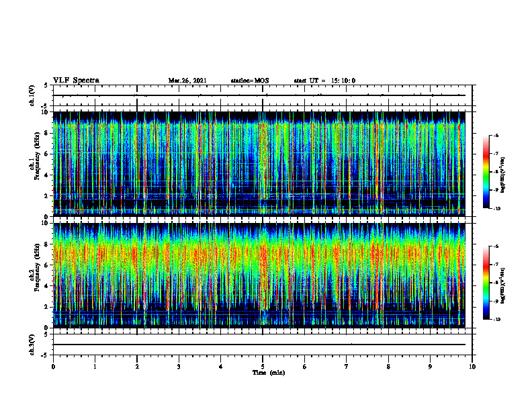The image size is (532, 411).
Task: Click the time axis tick label "8"
Action: point(388,367)
